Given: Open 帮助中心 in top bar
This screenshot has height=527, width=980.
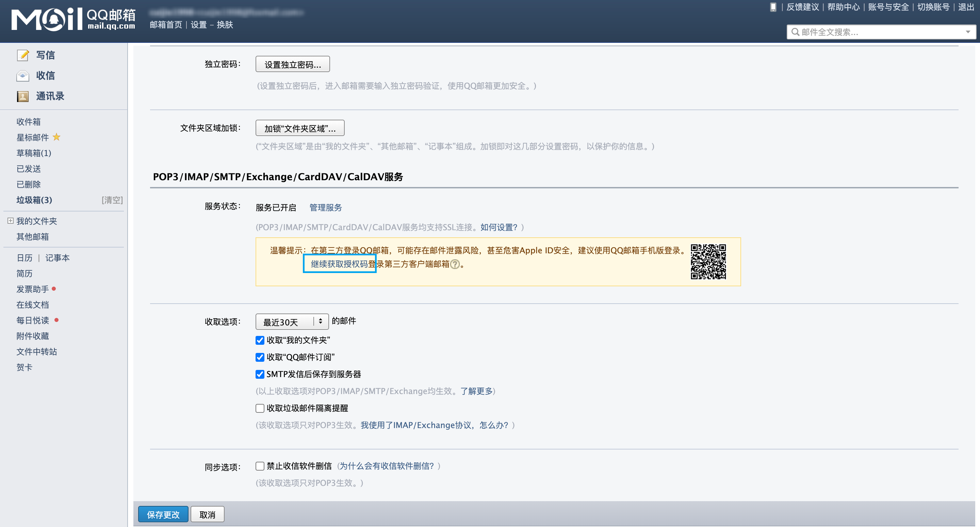Looking at the screenshot, I should 844,7.
